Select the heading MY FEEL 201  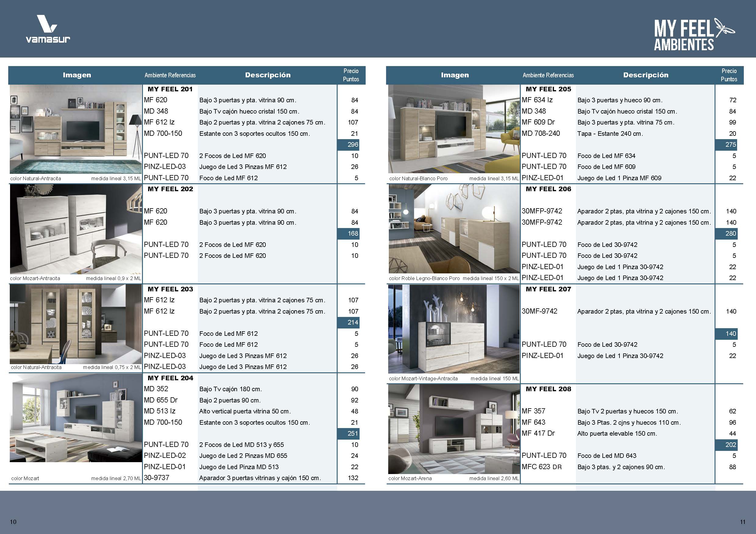click(170, 89)
